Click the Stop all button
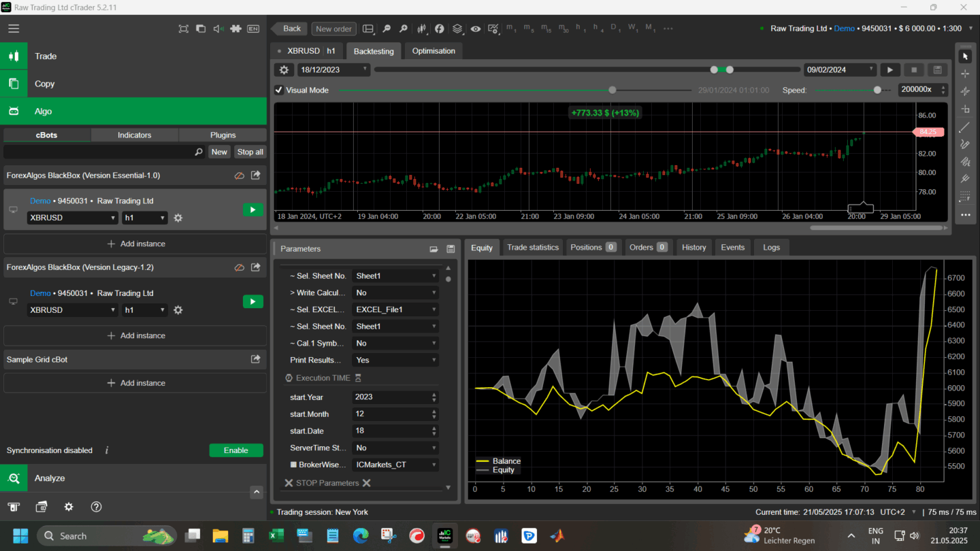980x551 pixels. point(250,152)
